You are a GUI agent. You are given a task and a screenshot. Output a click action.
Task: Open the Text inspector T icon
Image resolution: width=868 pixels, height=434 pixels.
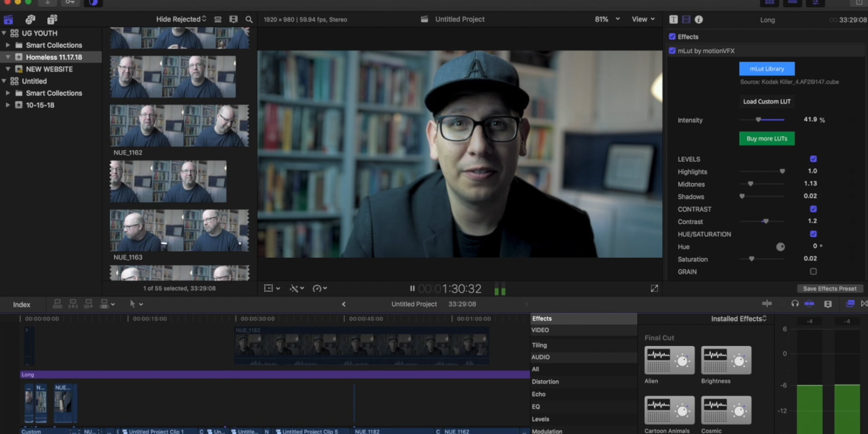674,19
